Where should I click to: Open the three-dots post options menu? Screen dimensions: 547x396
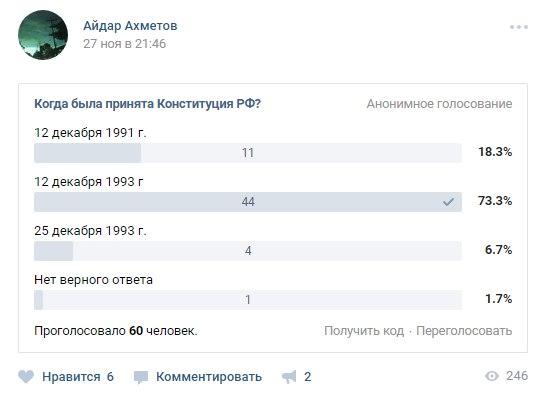tap(519, 27)
